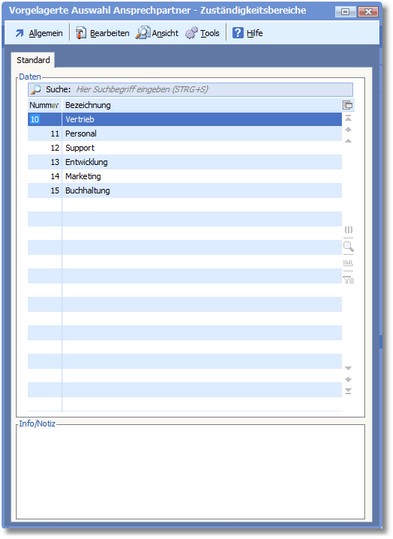Image resolution: width=393 pixels, height=539 pixels.
Task: Click the Suche search input field
Action: pyautogui.click(x=213, y=90)
